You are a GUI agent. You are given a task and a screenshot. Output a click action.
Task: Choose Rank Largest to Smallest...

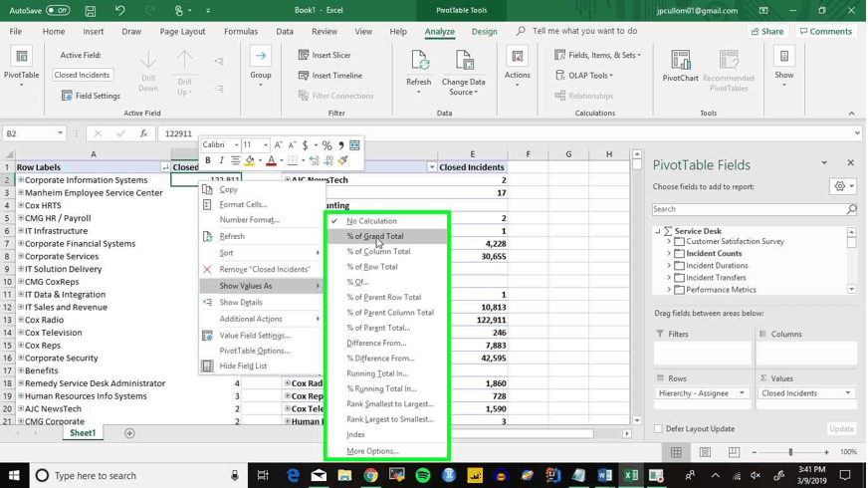pyautogui.click(x=387, y=419)
